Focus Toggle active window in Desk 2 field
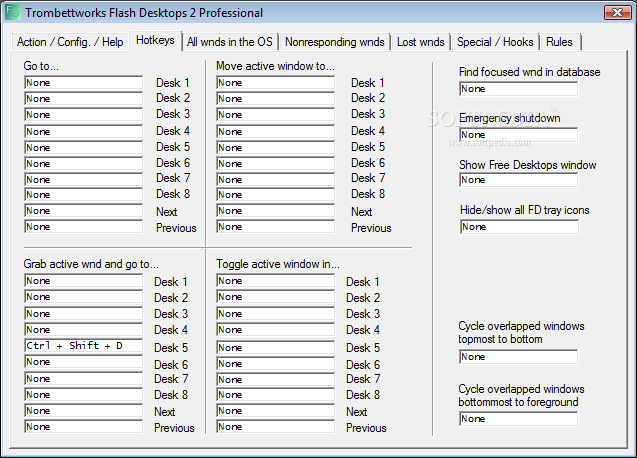The width and height of the screenshot is (637, 458). click(276, 297)
